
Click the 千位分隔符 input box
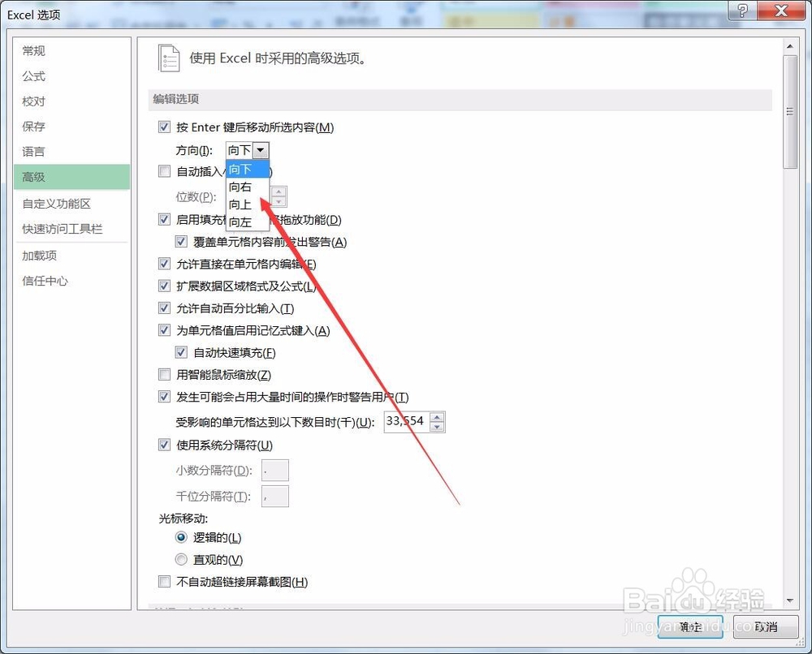[275, 497]
